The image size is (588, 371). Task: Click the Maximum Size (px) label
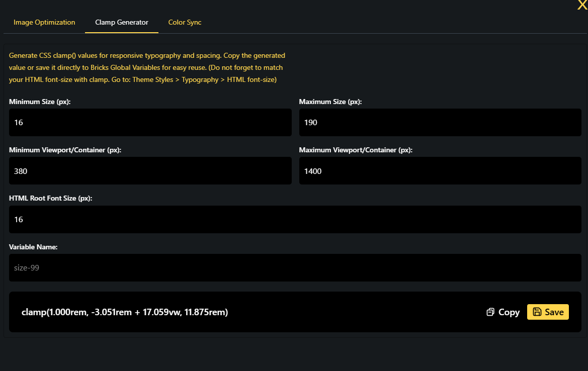tap(330, 102)
